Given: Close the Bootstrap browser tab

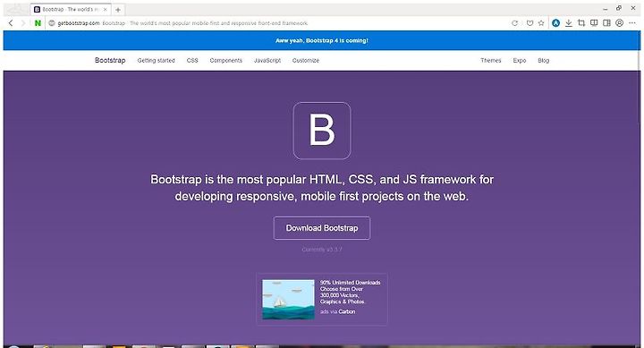Looking at the screenshot, I should (x=106, y=10).
